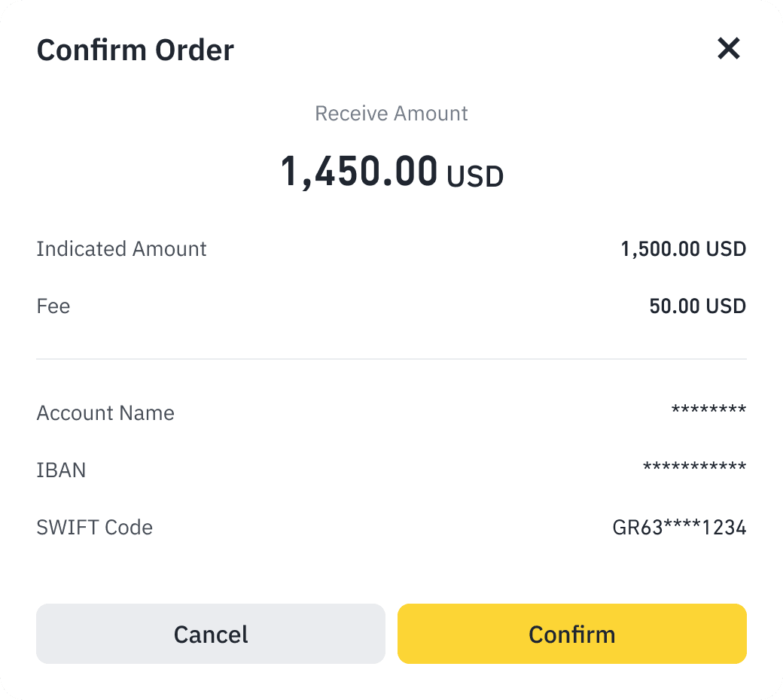This screenshot has height=700, width=783.
Task: Close the Confirm Order dialog
Action: coord(728,49)
